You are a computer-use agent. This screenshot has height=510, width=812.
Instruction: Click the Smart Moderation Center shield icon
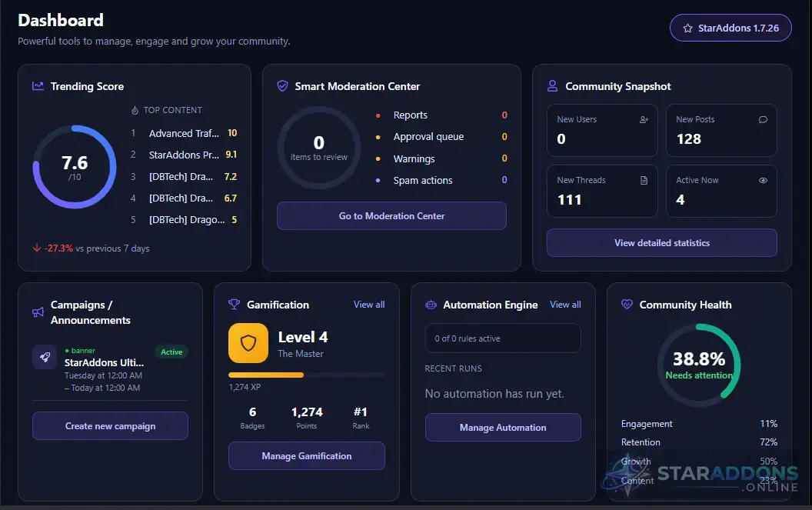coord(282,86)
